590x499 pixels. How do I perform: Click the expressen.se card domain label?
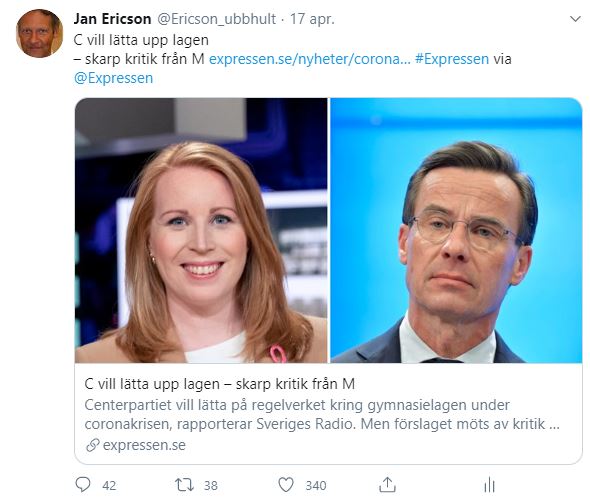point(144,445)
